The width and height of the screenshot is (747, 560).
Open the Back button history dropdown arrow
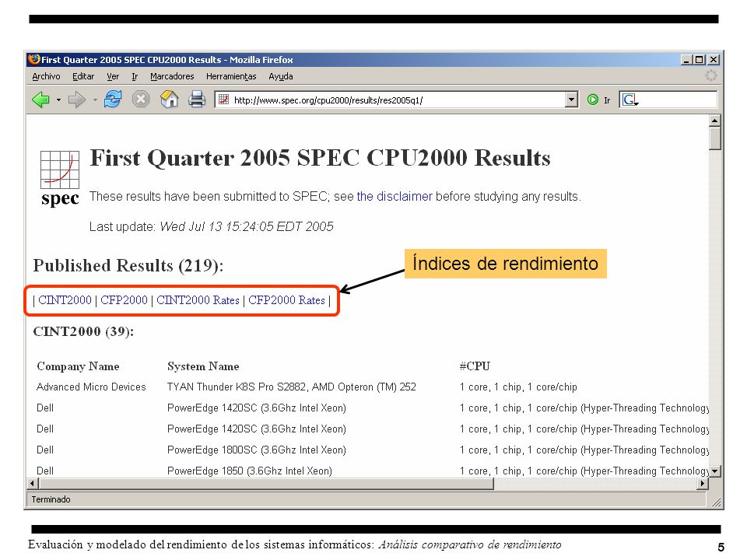point(58,100)
